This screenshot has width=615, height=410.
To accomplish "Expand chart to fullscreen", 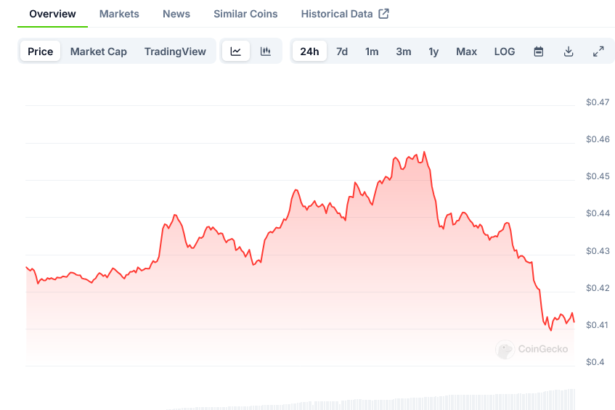I will pyautogui.click(x=598, y=51).
